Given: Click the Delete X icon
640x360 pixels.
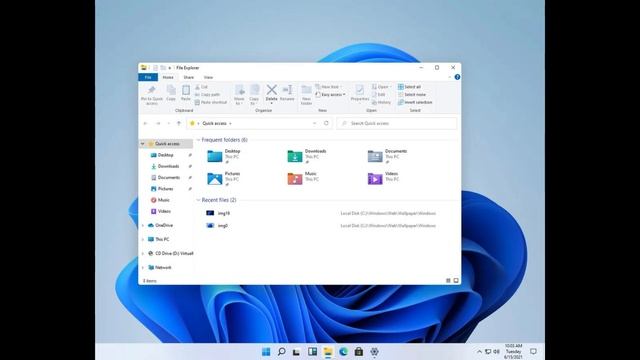Looking at the screenshot, I should coord(271,90).
